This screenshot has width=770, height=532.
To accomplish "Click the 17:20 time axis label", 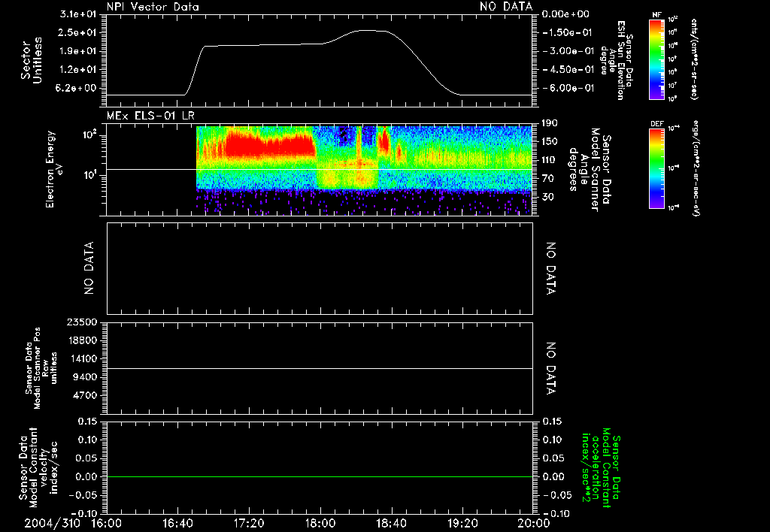I will click(x=249, y=523).
